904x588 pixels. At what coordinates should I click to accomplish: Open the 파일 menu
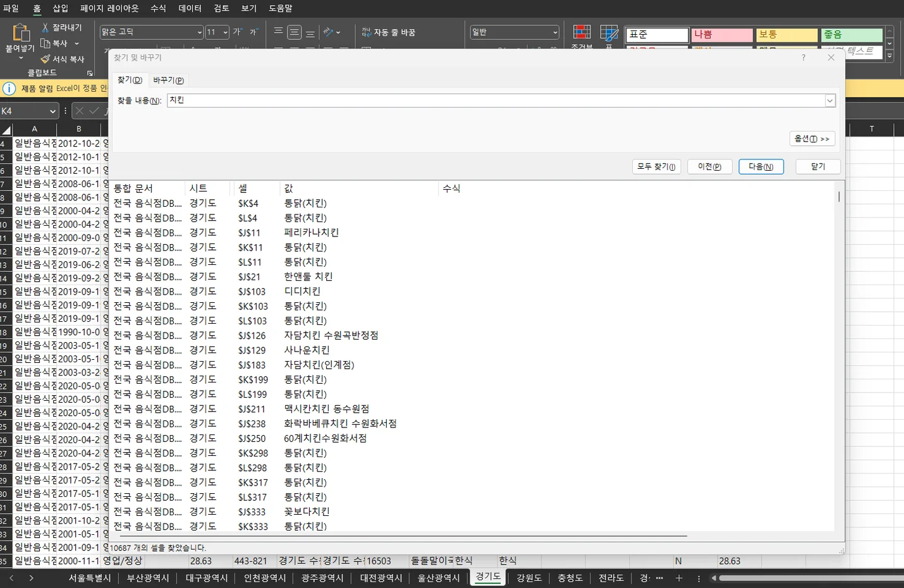(11, 8)
